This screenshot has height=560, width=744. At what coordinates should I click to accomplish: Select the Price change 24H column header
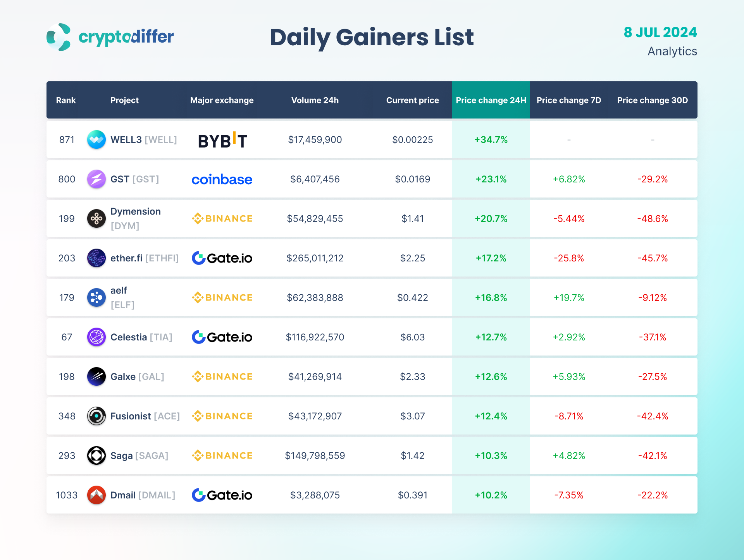491,100
